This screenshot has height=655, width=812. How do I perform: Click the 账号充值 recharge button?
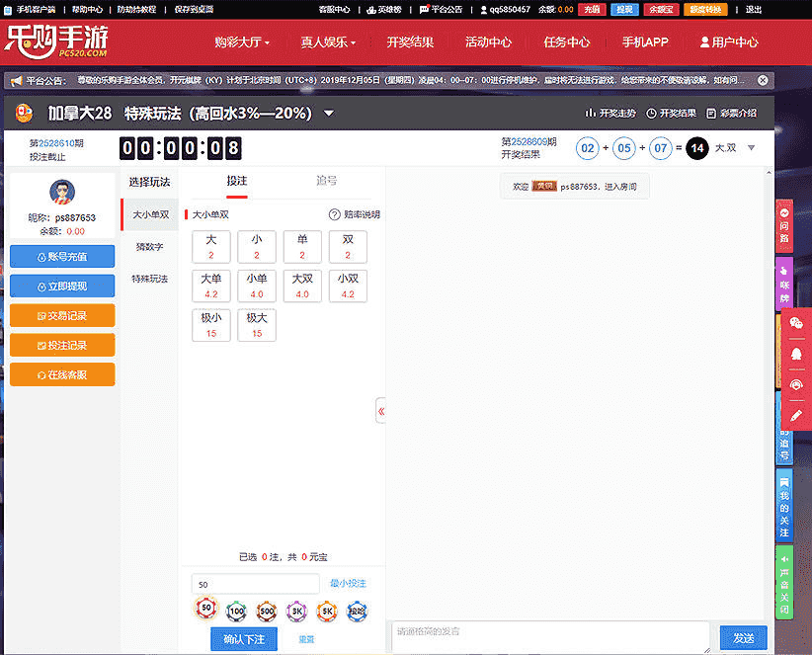click(62, 257)
